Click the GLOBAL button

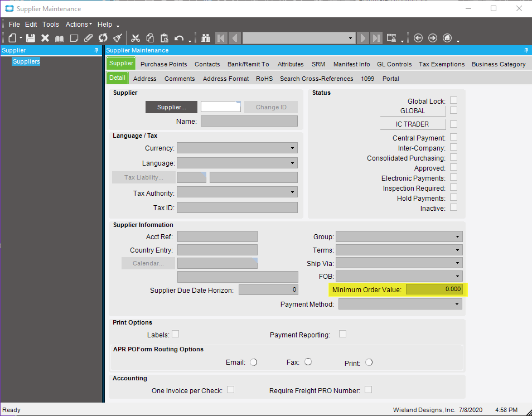point(413,111)
